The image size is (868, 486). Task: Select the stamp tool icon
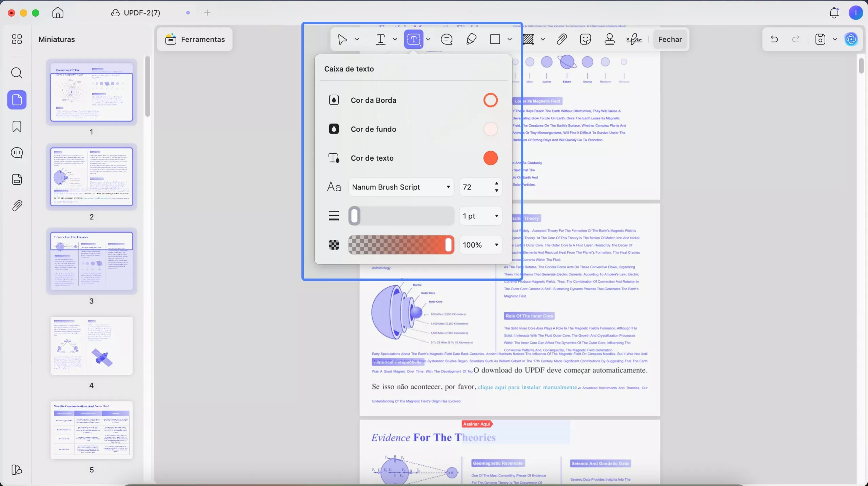point(609,39)
